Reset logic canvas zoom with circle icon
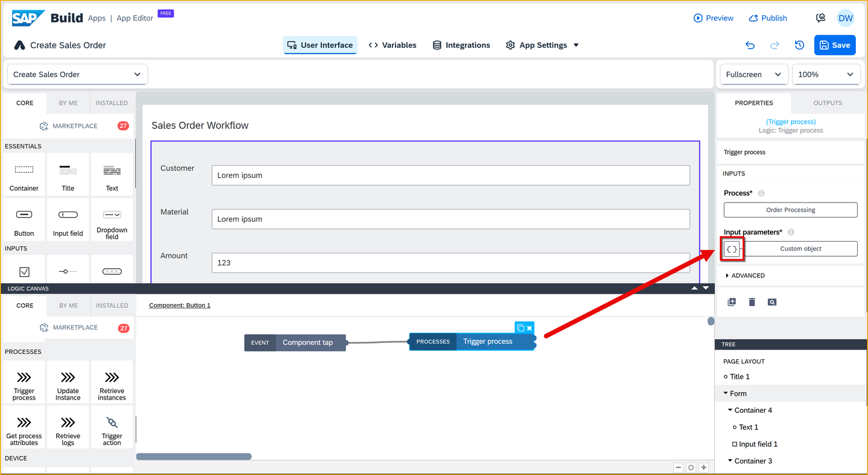The width and height of the screenshot is (868, 475). coord(691,468)
